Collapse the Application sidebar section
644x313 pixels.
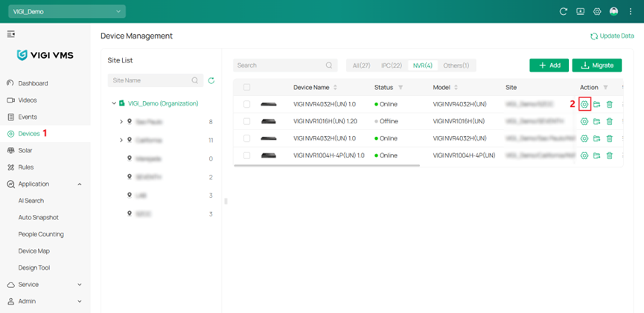click(80, 184)
